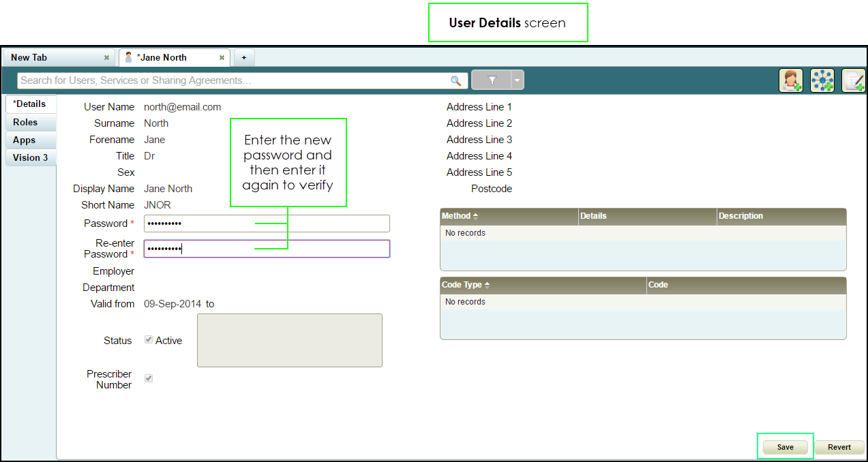This screenshot has height=462, width=868.
Task: Close the Jane North tab
Action: pos(222,58)
